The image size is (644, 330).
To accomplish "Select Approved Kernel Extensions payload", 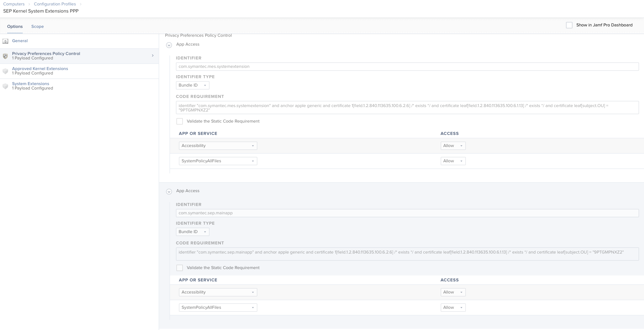I will pos(79,71).
